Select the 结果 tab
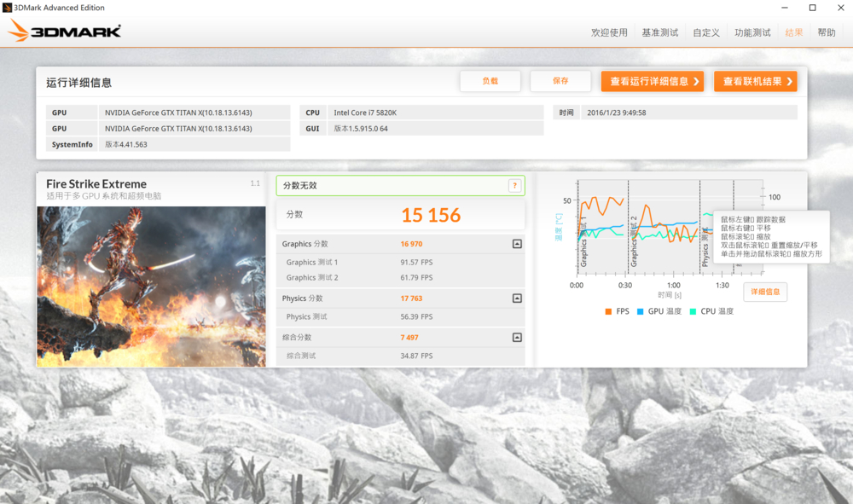The width and height of the screenshot is (853, 504). tap(793, 32)
